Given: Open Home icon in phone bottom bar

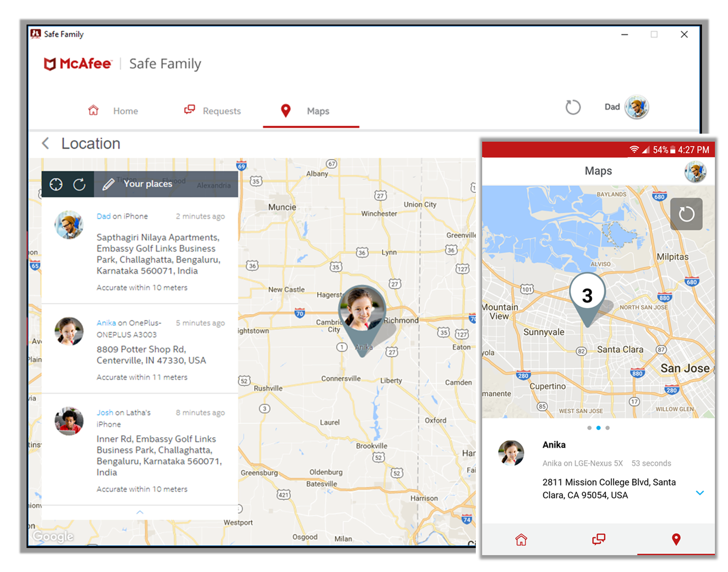Looking at the screenshot, I should point(521,539).
